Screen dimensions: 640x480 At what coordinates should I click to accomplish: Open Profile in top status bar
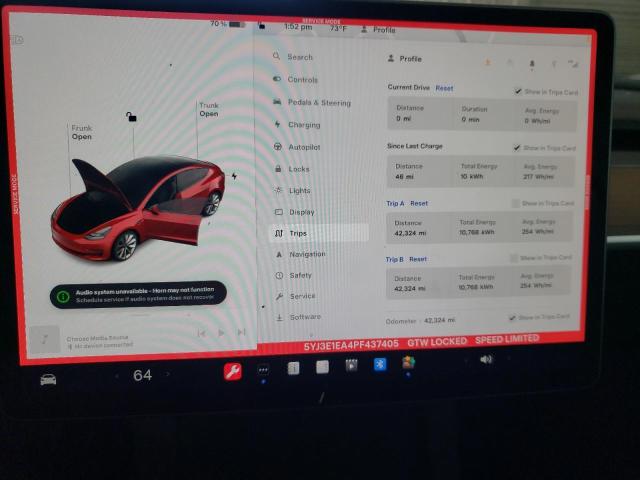pyautogui.click(x=378, y=29)
